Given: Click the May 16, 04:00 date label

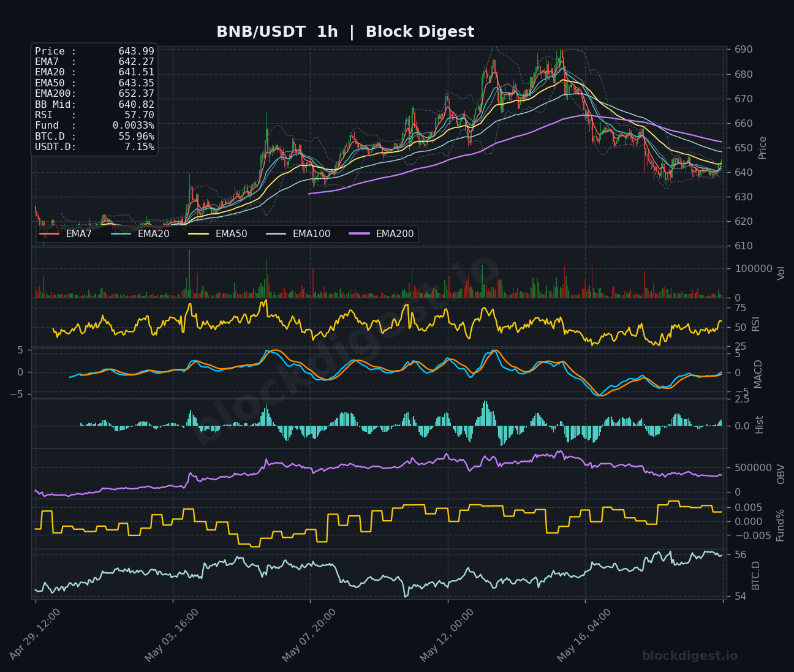Looking at the screenshot, I should tap(584, 635).
